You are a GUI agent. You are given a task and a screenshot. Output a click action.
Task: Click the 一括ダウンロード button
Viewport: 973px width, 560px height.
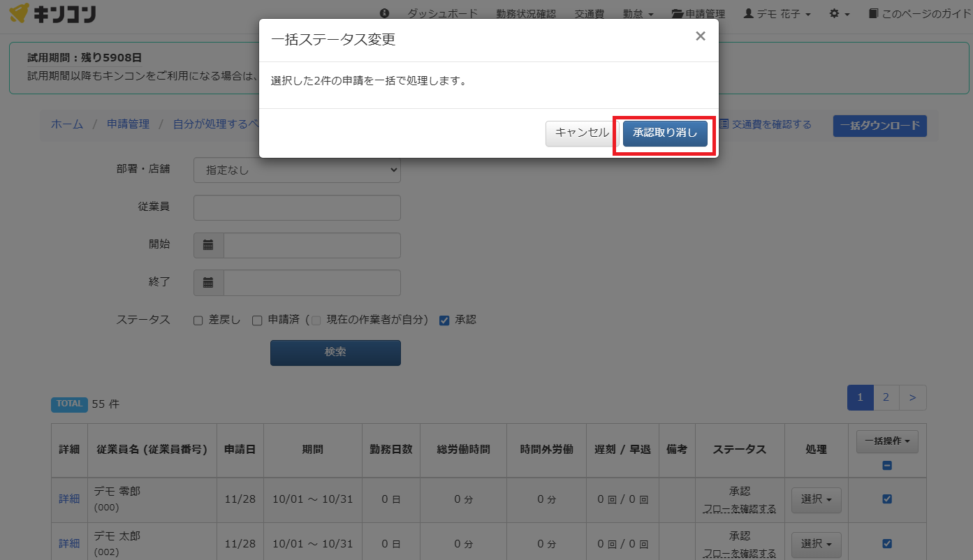pos(880,126)
